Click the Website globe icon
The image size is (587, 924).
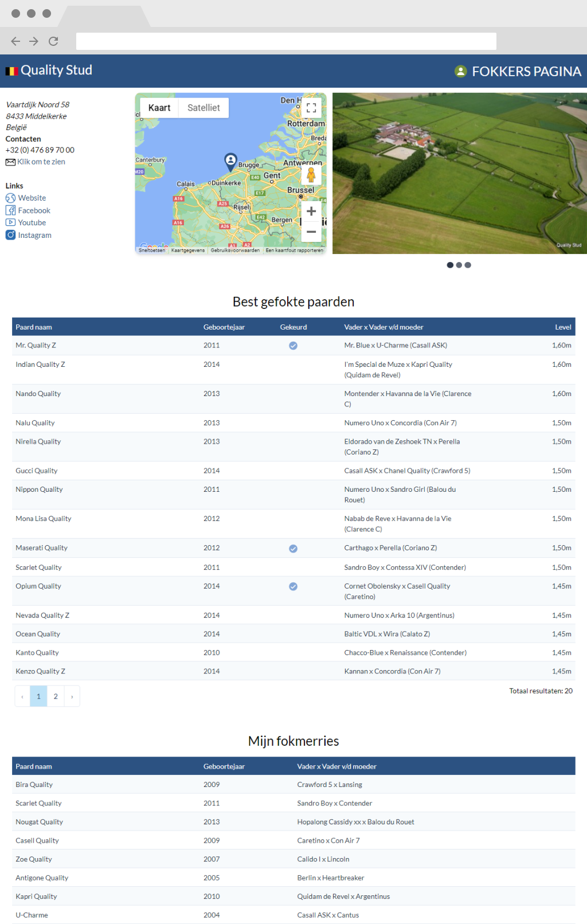pyautogui.click(x=10, y=198)
